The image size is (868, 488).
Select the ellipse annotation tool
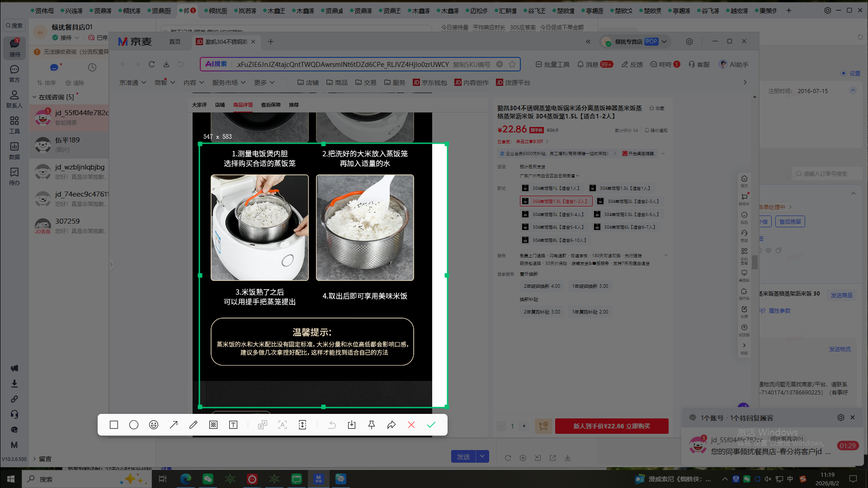[x=134, y=425]
